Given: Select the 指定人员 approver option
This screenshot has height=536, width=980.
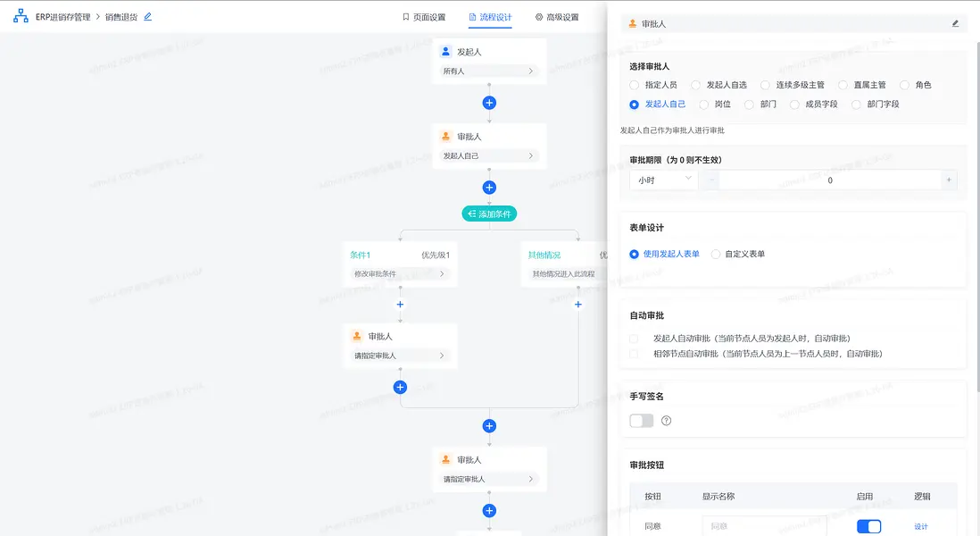Looking at the screenshot, I should tap(653, 85).
